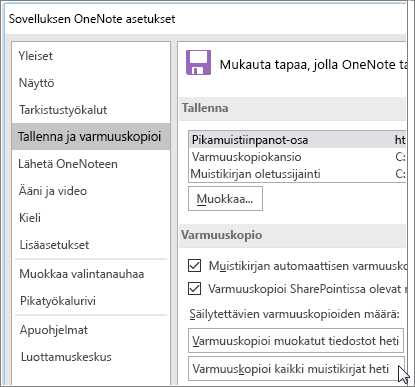This screenshot has height=387, width=415.
Task: Select the Muistikirjan oletussijainti row
Action: [297, 174]
